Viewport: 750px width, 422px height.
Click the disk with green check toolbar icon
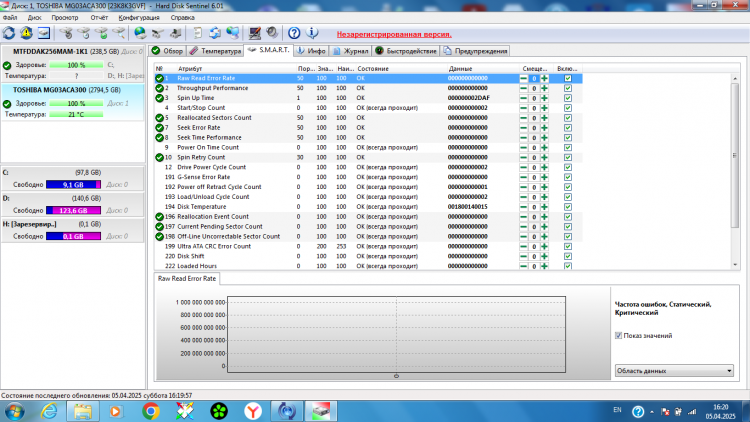click(101, 33)
